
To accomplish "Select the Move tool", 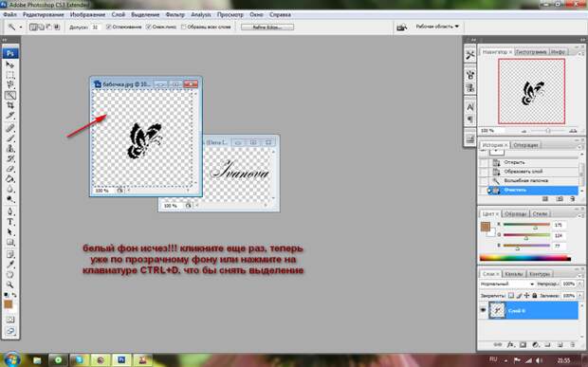I will pos(10,64).
